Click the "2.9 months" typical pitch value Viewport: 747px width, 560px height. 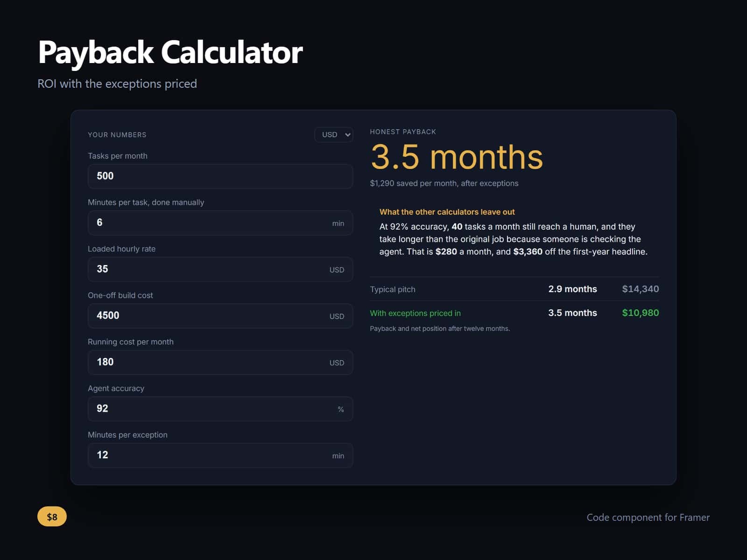pyautogui.click(x=572, y=289)
